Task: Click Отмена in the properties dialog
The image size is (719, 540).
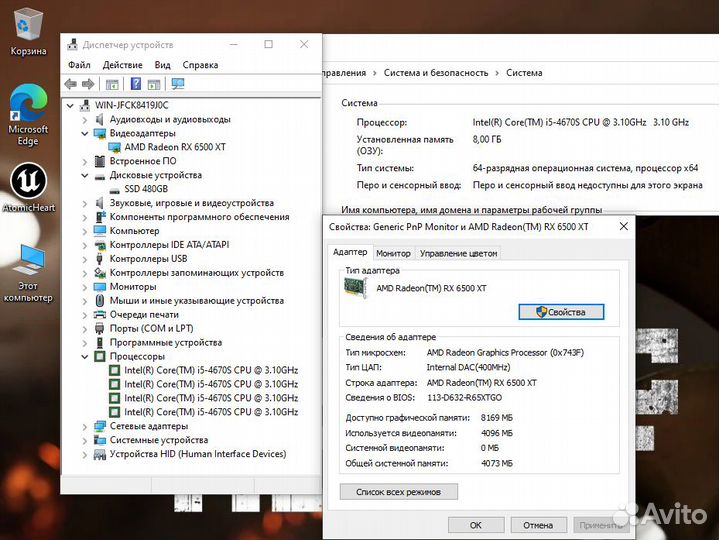Action: [x=538, y=525]
